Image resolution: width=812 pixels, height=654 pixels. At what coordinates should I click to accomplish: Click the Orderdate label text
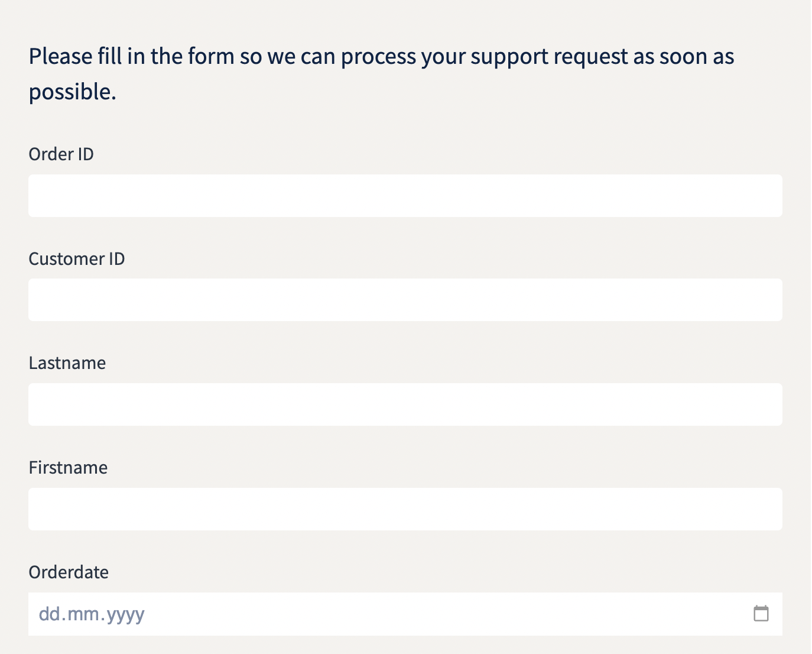pos(69,572)
